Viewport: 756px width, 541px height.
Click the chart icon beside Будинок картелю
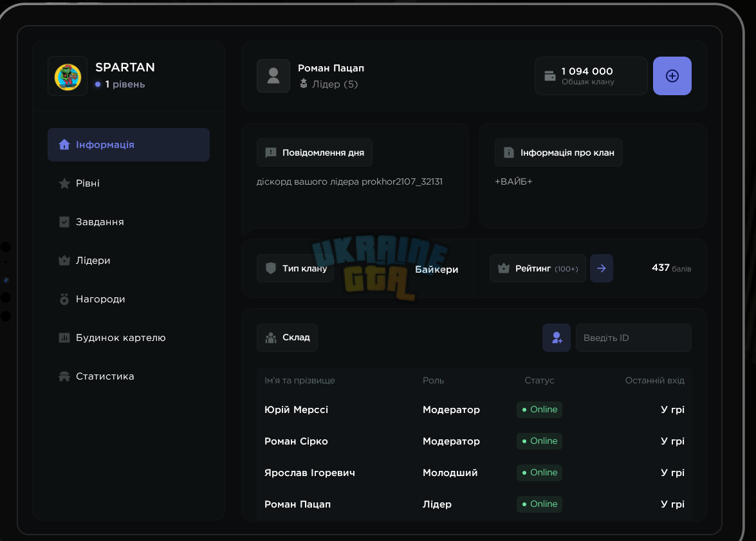pos(64,338)
